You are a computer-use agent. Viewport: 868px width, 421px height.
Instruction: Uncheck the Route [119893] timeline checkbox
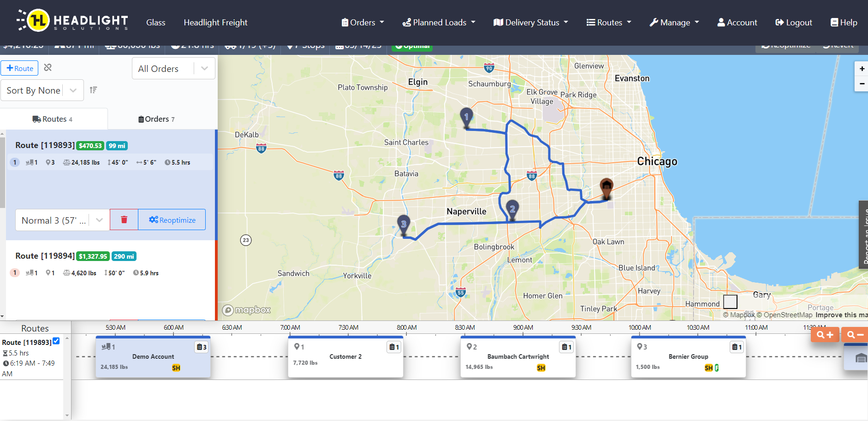tap(56, 341)
